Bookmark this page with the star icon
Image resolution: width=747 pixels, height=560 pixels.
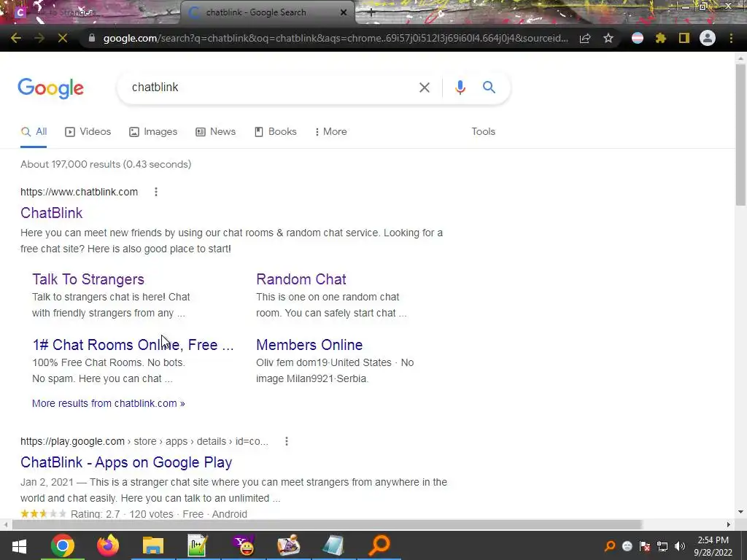click(608, 38)
